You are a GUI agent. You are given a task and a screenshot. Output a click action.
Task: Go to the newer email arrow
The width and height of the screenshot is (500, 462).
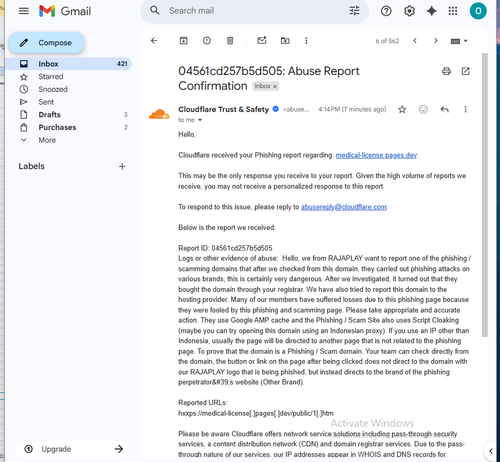[415, 41]
